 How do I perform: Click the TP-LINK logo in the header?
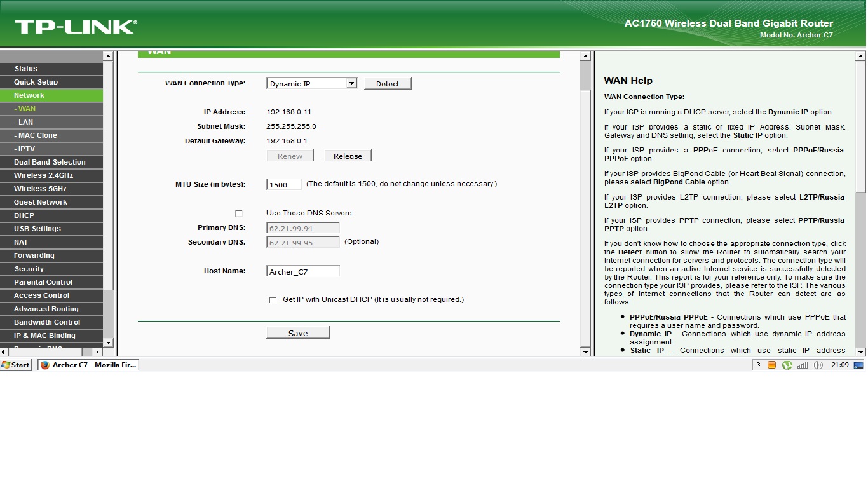tap(76, 27)
